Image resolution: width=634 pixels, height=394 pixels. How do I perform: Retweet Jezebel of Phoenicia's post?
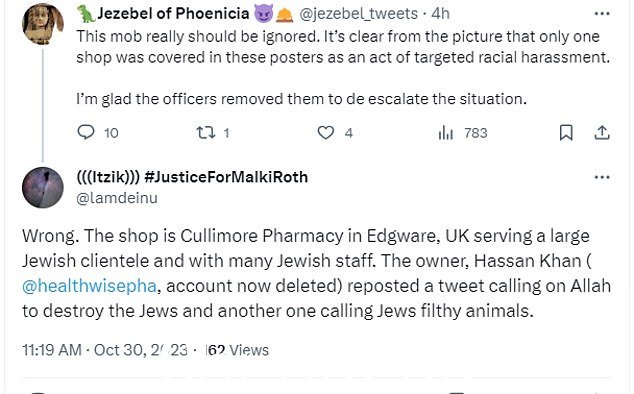[205, 133]
